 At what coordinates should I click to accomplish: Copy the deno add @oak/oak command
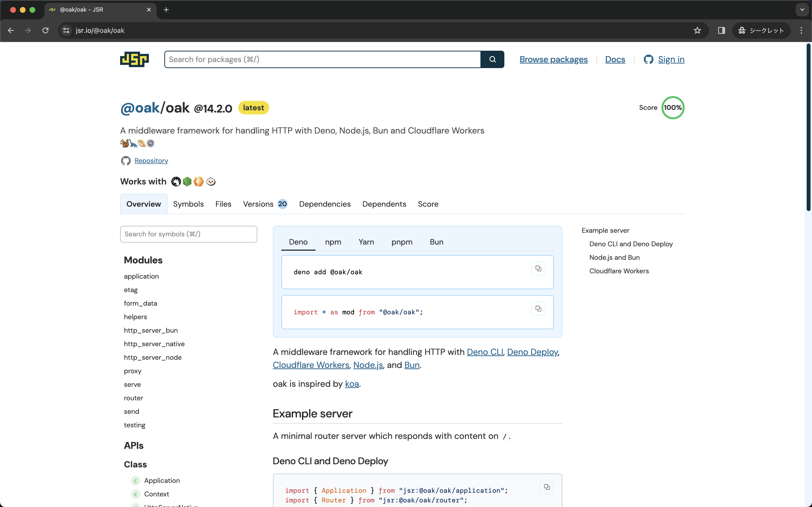point(538,268)
